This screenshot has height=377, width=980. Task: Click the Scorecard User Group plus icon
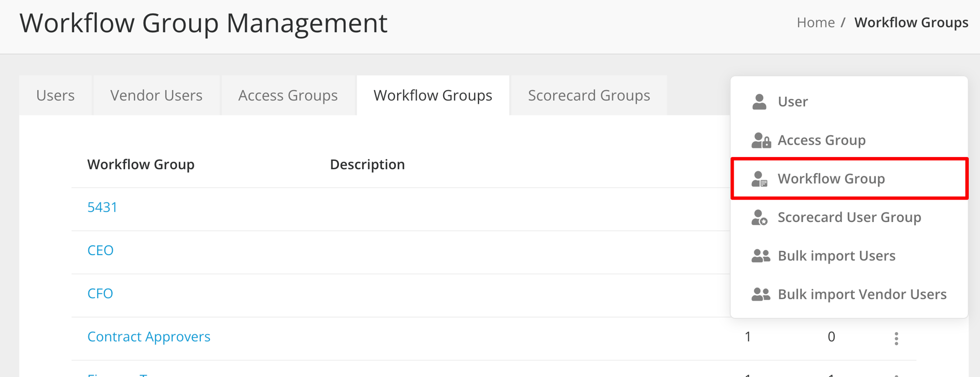point(760,217)
